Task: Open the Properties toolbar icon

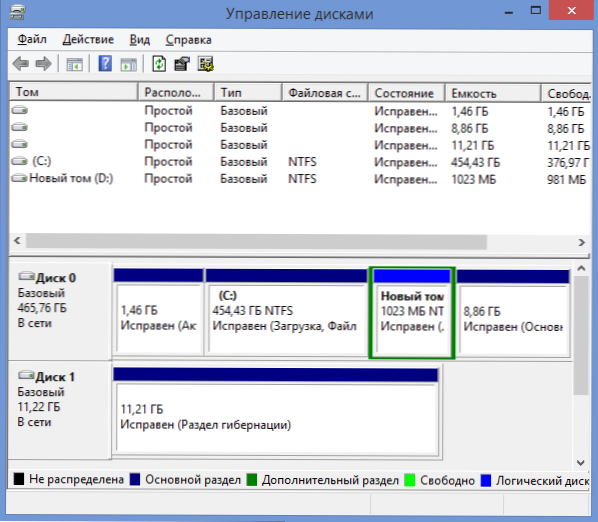Action: coord(182,64)
